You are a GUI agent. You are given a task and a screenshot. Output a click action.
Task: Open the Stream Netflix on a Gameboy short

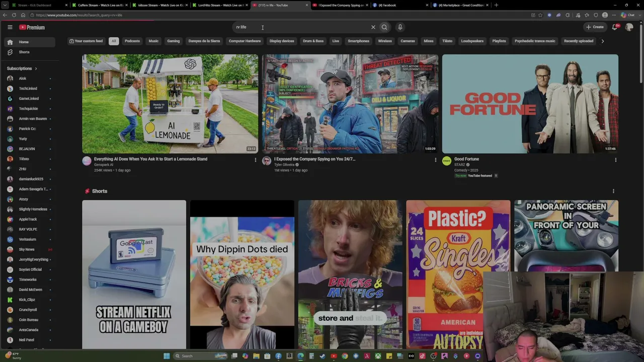(134, 275)
